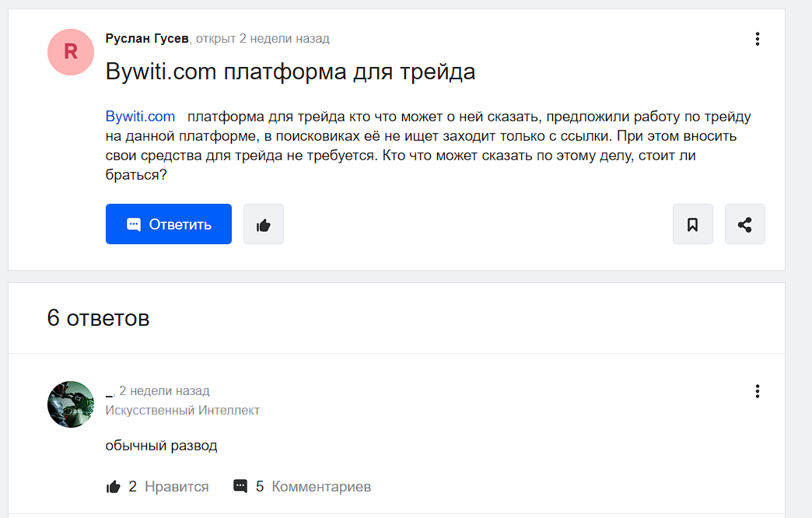812x518 pixels.
Task: Click the pink R avatar of Руслан Гусев
Action: (x=71, y=52)
